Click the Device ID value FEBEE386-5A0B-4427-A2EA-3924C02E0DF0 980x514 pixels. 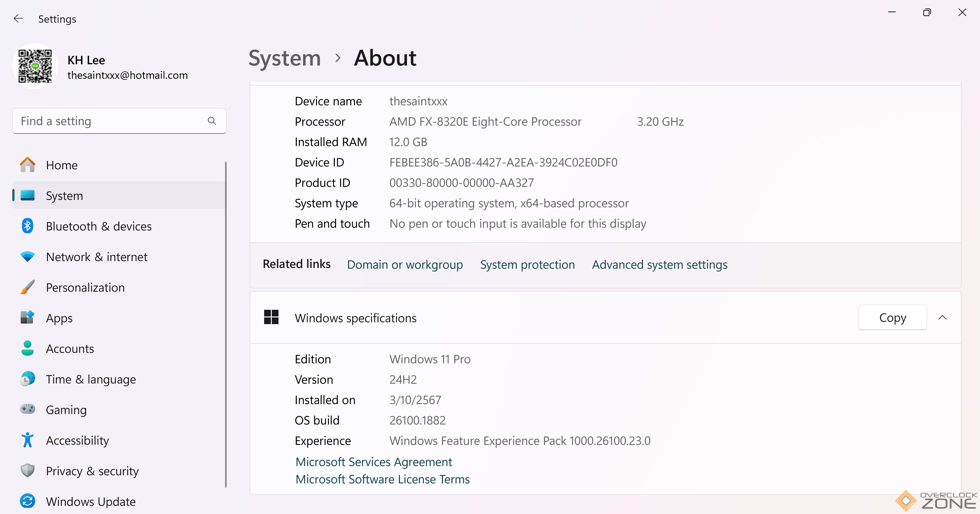point(503,162)
